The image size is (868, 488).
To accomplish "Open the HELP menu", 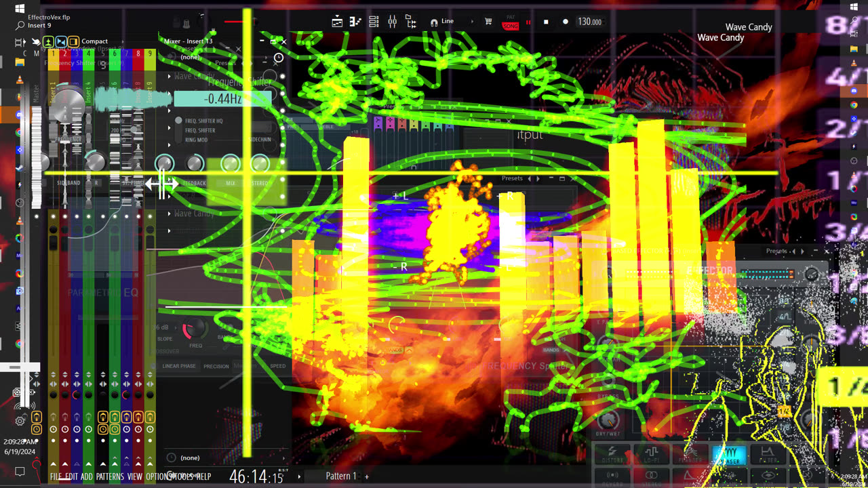I will (x=203, y=476).
